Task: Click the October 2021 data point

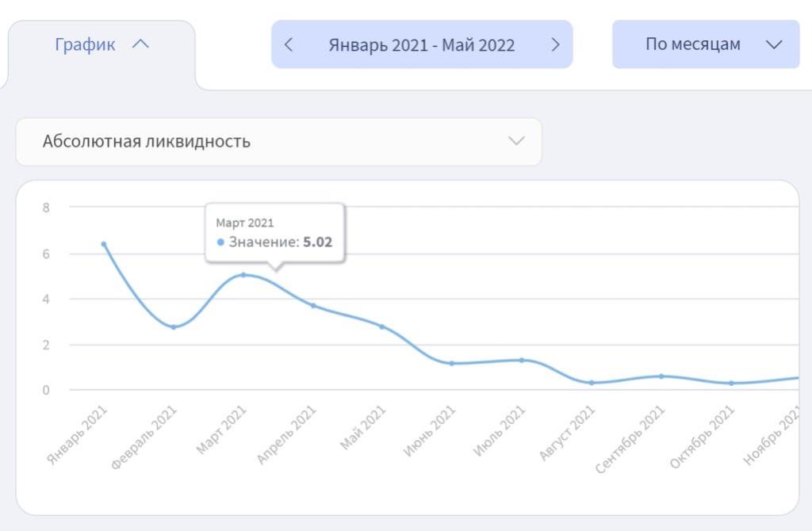Action: click(731, 383)
